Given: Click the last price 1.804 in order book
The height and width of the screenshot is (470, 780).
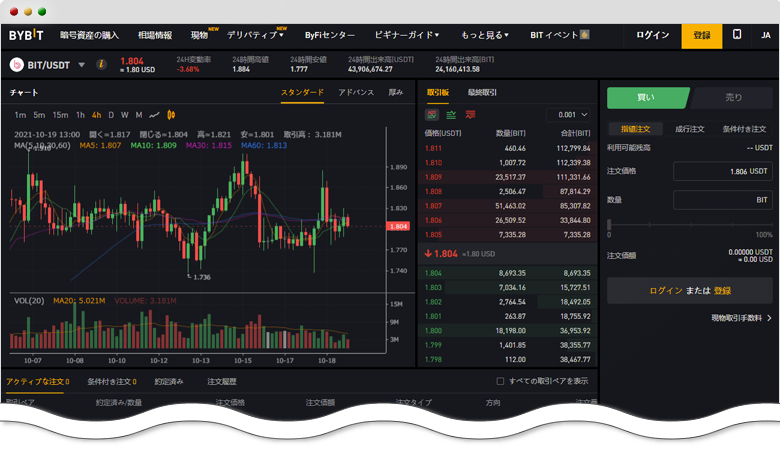Looking at the screenshot, I should 445,254.
